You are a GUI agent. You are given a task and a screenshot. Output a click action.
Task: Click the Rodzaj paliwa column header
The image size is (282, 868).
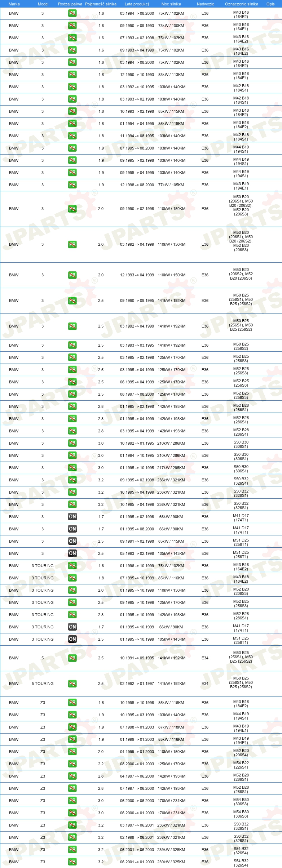pyautogui.click(x=70, y=4)
